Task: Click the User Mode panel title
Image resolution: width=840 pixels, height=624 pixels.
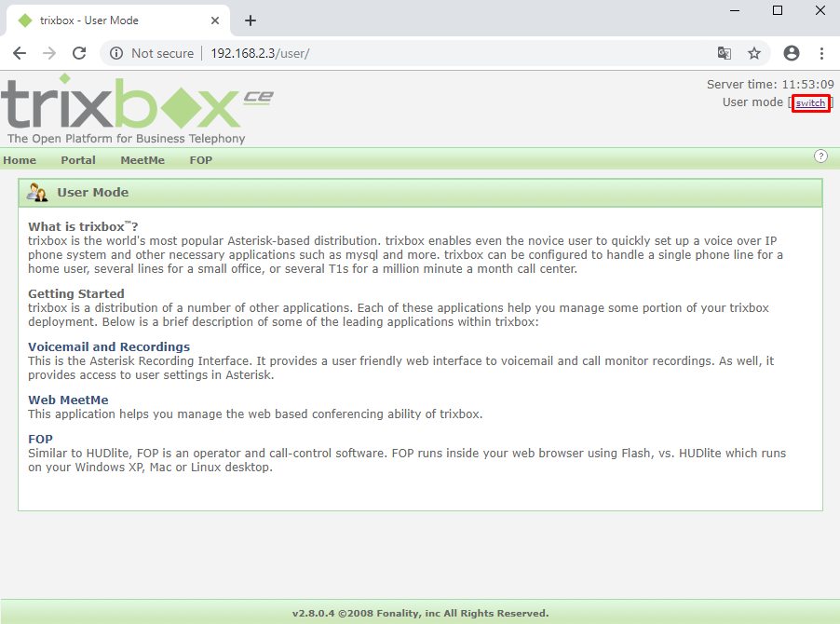Action: (x=93, y=192)
